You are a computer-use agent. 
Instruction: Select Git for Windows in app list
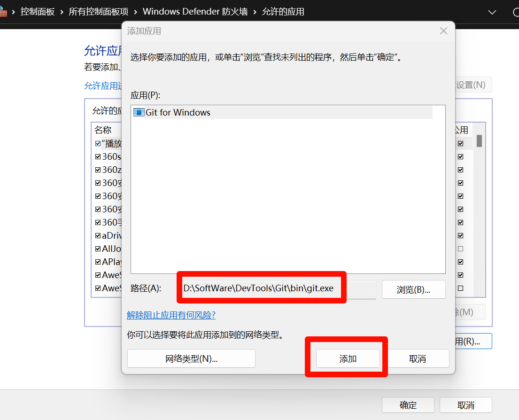[x=283, y=113]
